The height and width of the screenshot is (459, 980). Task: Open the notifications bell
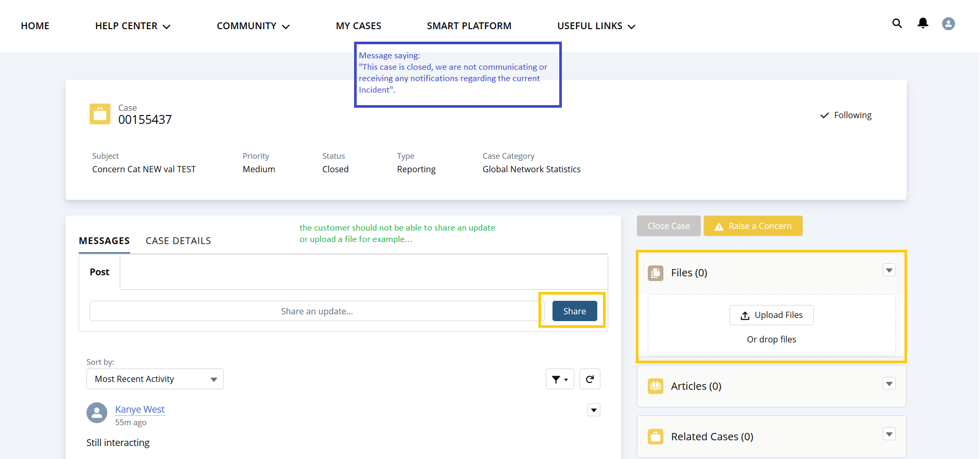tap(923, 23)
